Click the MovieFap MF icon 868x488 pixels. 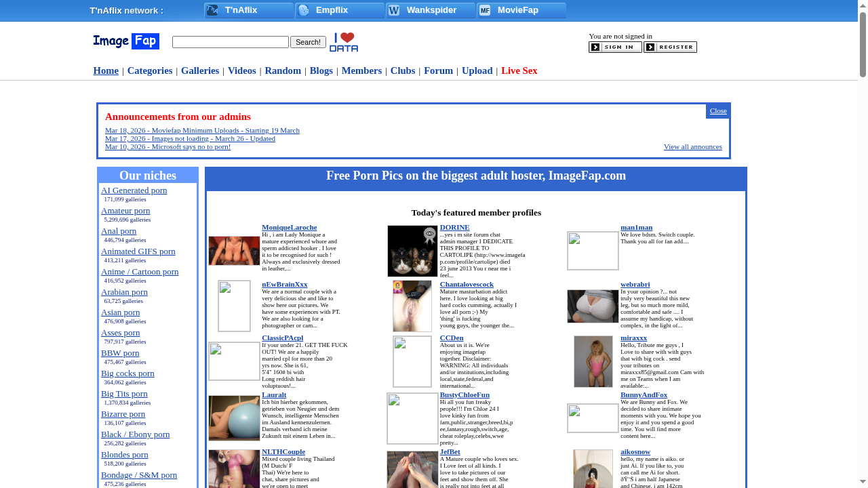coord(485,10)
